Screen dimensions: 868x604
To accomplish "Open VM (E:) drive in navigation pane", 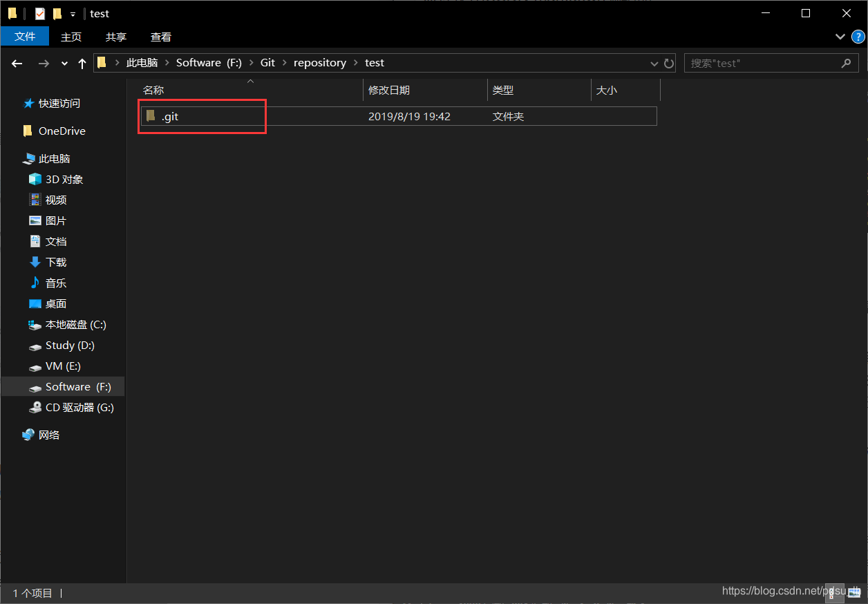I will click(x=63, y=366).
